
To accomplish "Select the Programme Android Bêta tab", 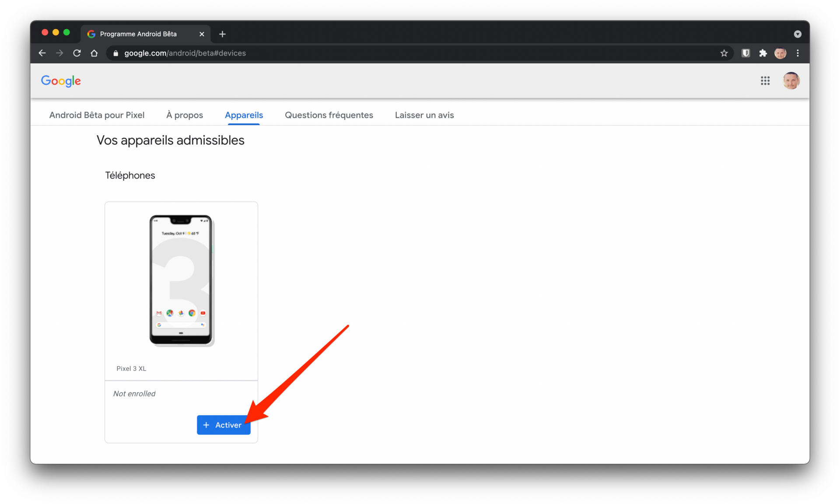I will pos(145,34).
